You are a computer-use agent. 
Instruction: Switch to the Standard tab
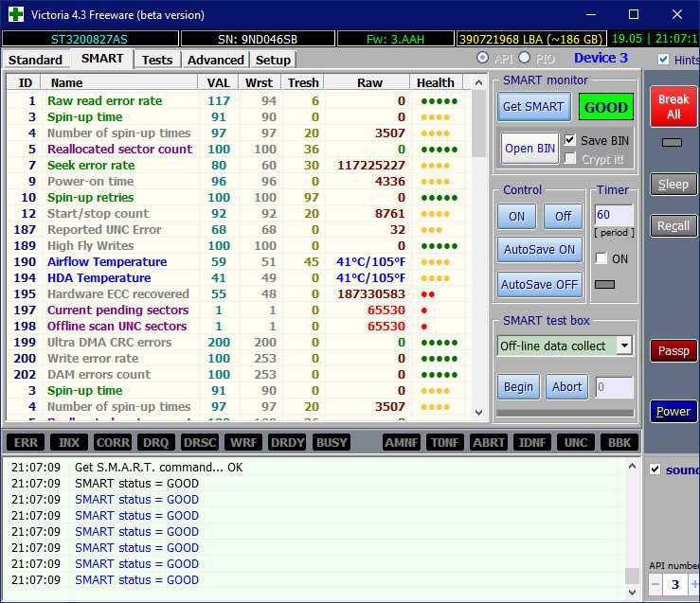click(x=35, y=60)
